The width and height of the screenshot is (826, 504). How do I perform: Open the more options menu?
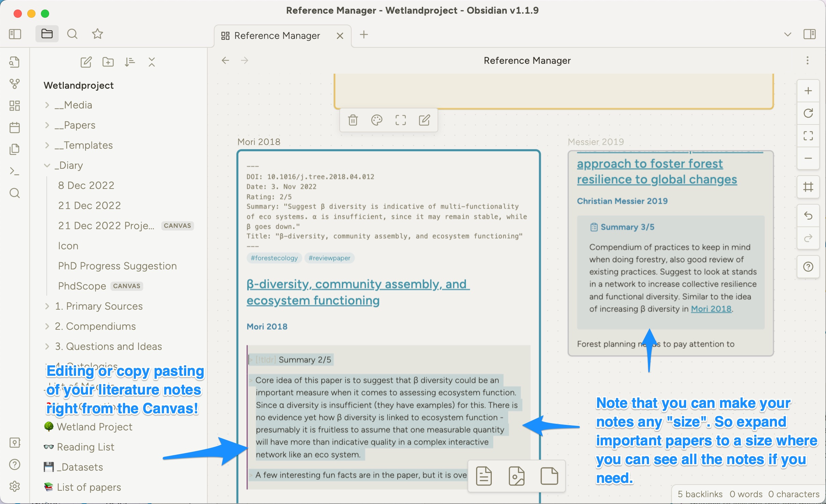pyautogui.click(x=807, y=61)
